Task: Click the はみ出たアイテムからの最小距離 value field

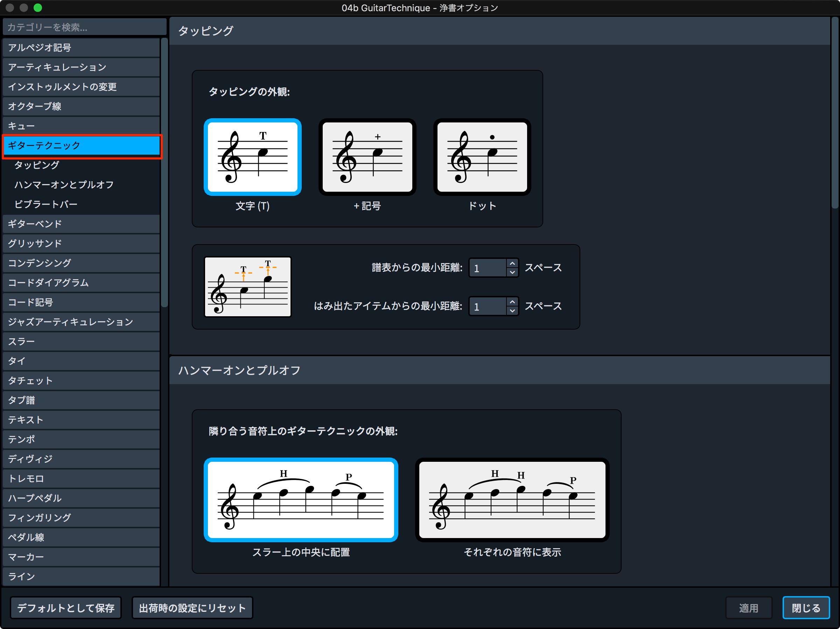Action: [x=488, y=306]
